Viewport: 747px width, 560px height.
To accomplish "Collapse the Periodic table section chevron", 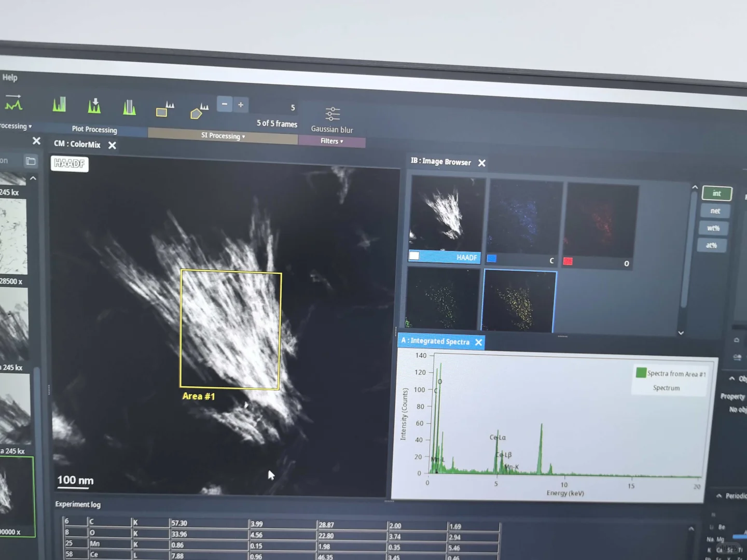I will tap(719, 496).
